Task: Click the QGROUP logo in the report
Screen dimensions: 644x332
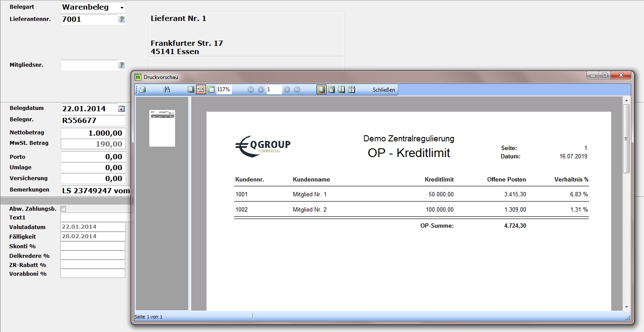Action: pos(262,146)
